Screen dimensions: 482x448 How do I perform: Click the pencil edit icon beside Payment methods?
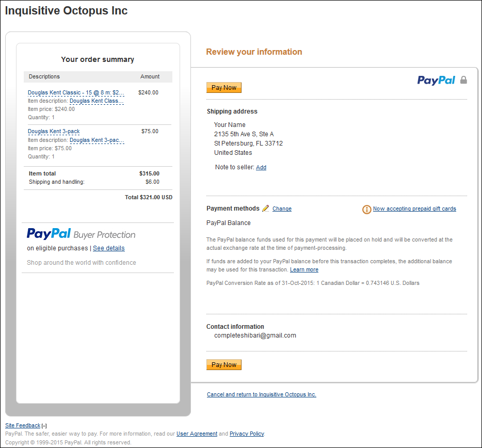pyautogui.click(x=266, y=209)
